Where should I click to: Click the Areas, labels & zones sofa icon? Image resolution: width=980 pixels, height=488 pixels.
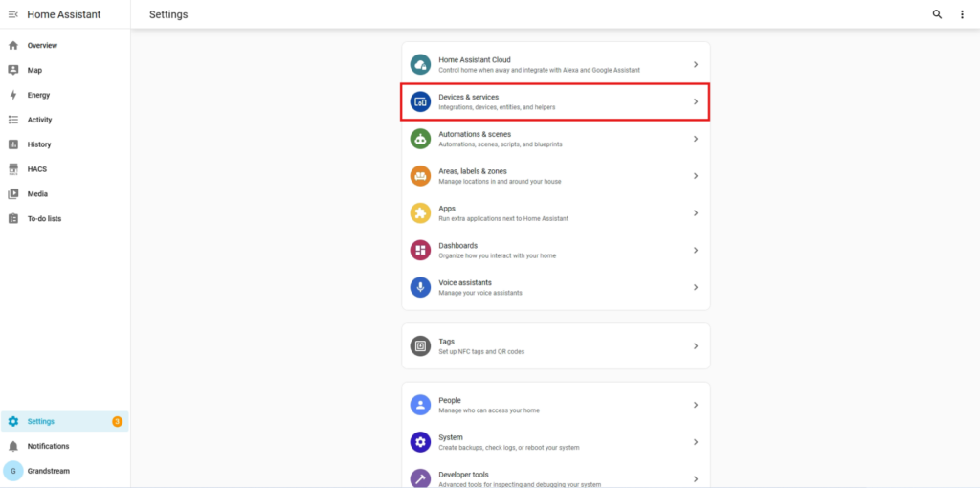(x=421, y=175)
